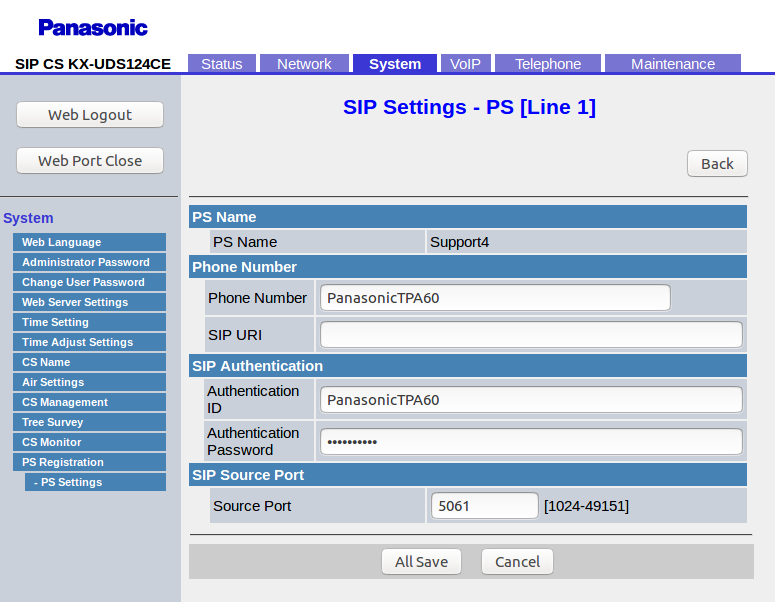Viewport: 775px width, 602px height.
Task: Select the System tab
Action: pyautogui.click(x=395, y=64)
